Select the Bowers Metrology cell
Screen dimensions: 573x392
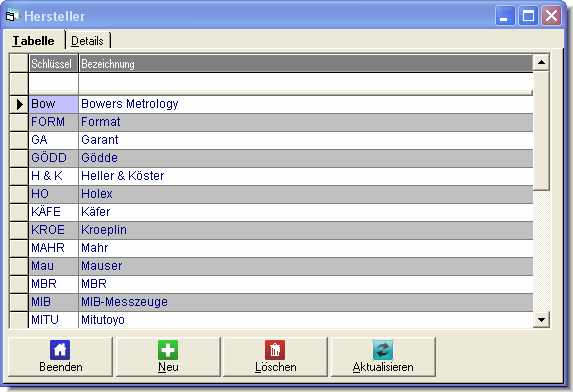pos(306,104)
